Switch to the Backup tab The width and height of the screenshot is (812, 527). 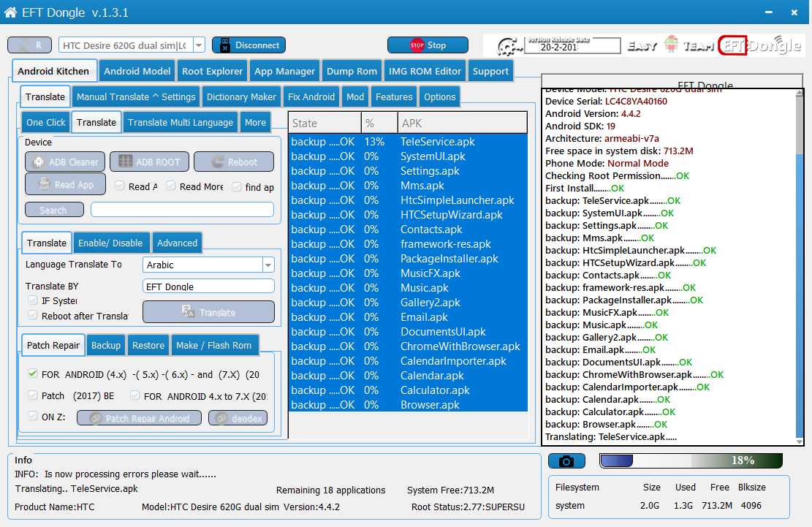(x=106, y=345)
